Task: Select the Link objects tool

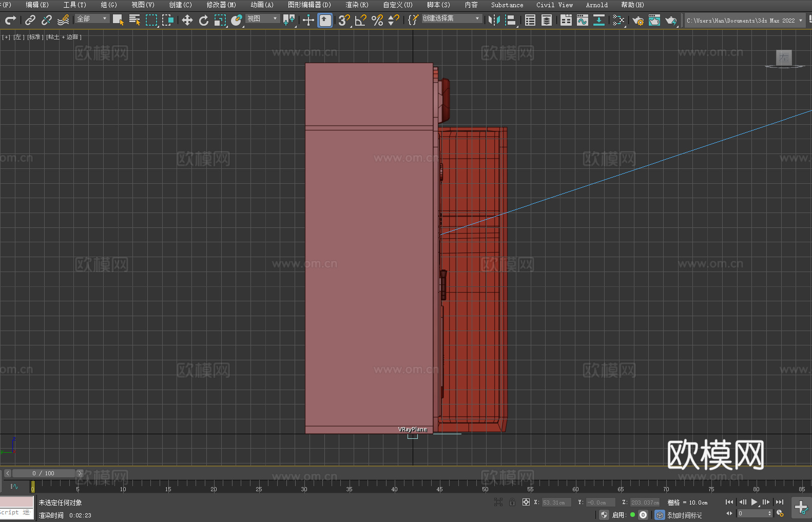Action: (30, 20)
